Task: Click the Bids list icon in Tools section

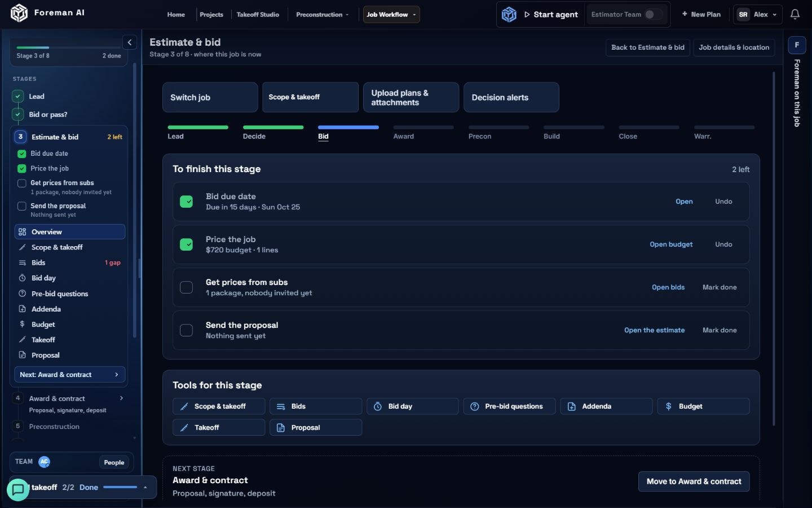Action: point(281,406)
